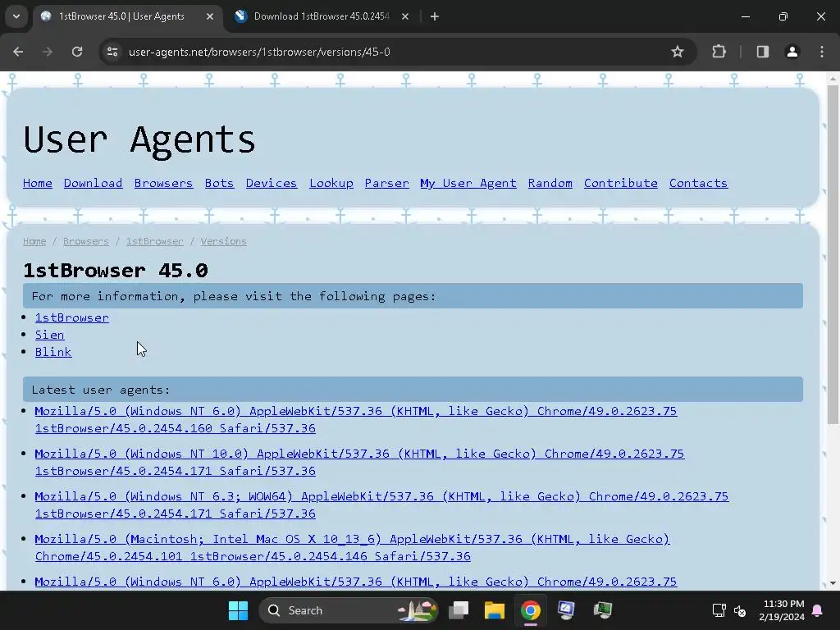Go to the Browsers menu link
This screenshot has height=630, width=840.
point(163,183)
